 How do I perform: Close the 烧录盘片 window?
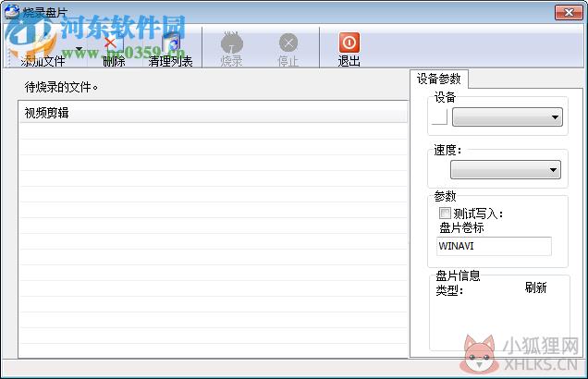[x=569, y=13]
